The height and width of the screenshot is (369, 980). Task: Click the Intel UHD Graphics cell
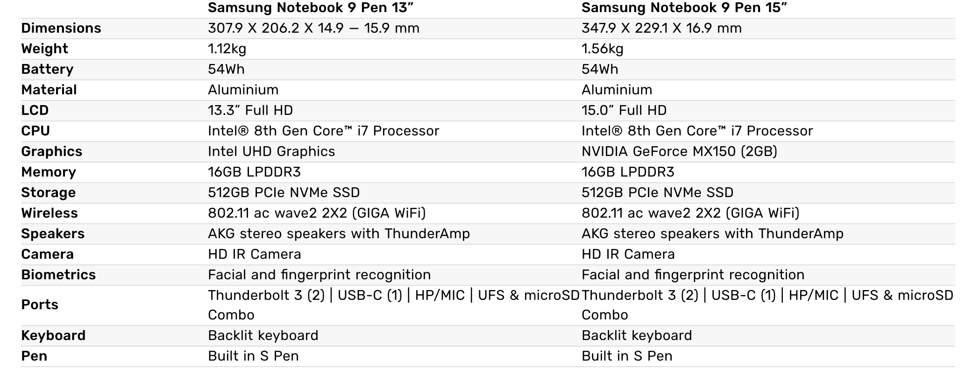pos(271,151)
